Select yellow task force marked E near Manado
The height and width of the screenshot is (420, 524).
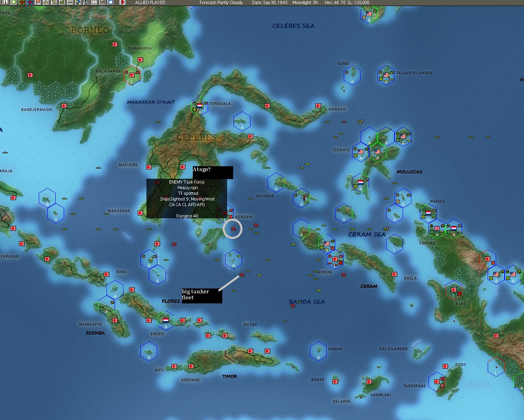point(360,121)
